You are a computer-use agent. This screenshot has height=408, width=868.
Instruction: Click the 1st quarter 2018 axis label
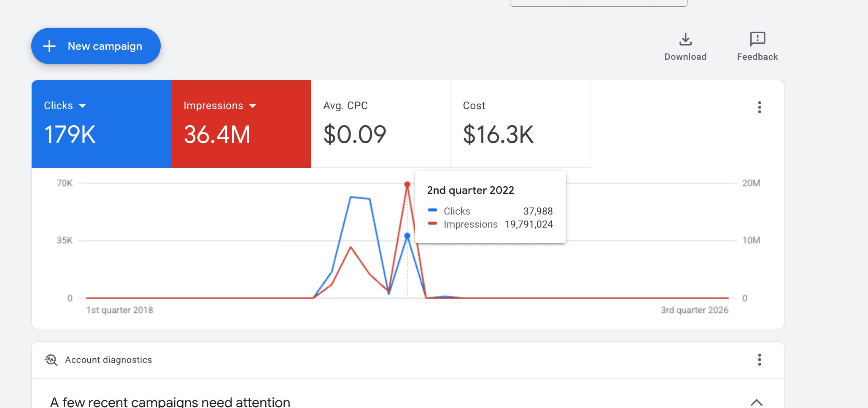pyautogui.click(x=120, y=310)
